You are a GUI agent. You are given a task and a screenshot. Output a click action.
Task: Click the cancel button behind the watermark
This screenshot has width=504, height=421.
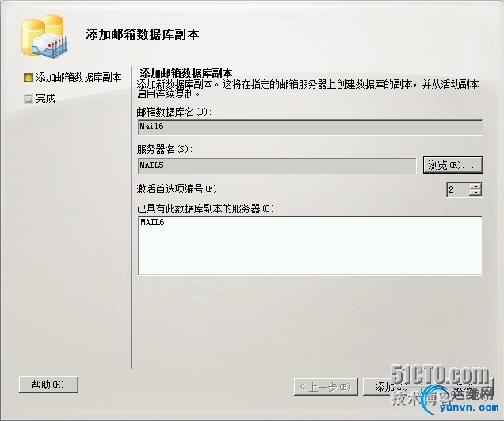(458, 387)
